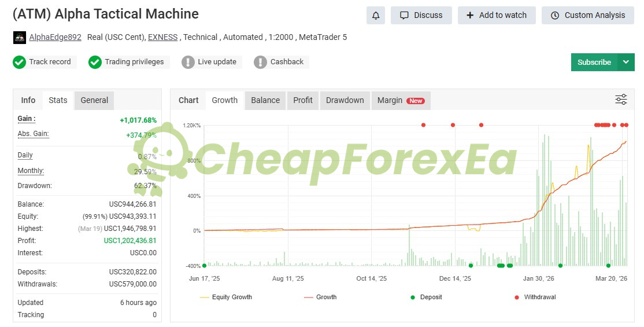The height and width of the screenshot is (327, 644).
Task: Select the Profit chart tab
Action: (303, 100)
